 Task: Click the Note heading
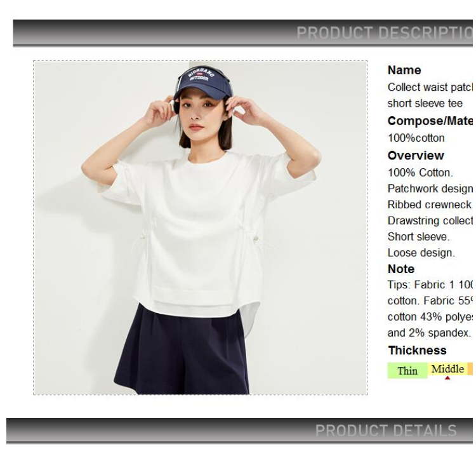tap(400, 269)
